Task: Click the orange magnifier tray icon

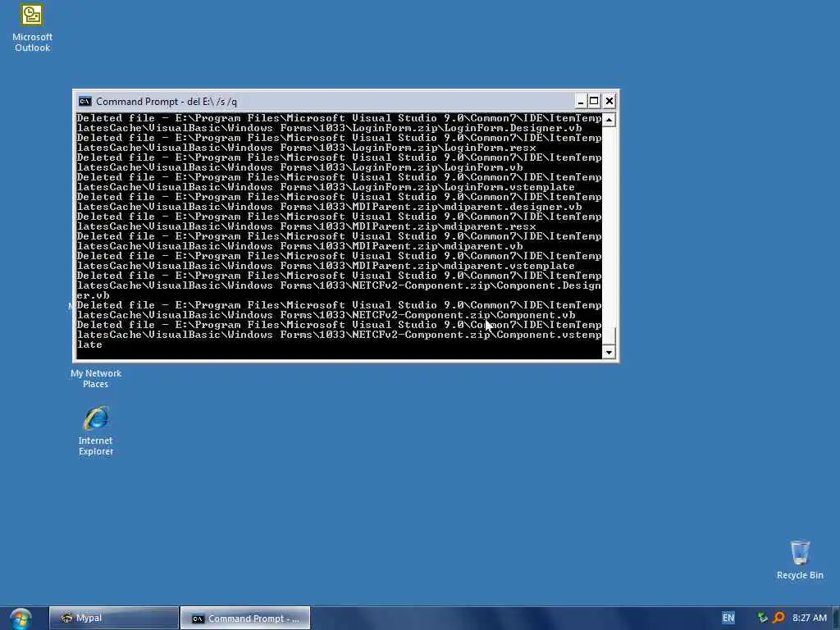Action: click(x=778, y=618)
